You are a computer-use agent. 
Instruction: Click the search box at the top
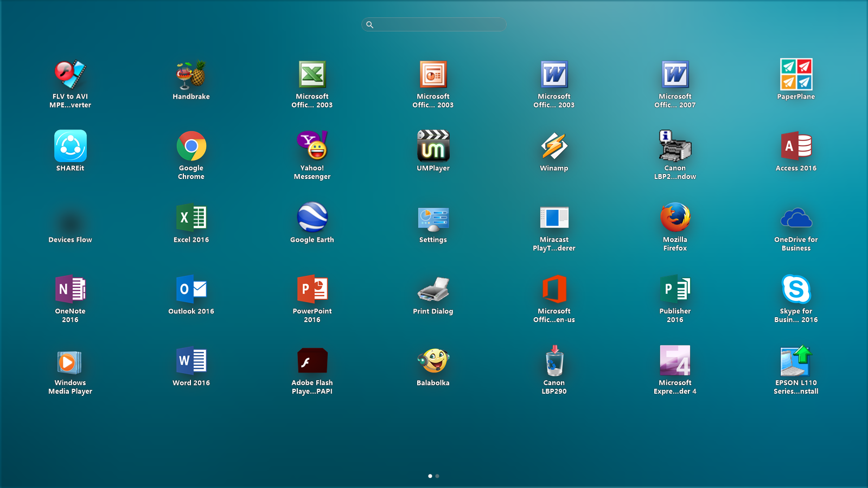[x=433, y=24]
